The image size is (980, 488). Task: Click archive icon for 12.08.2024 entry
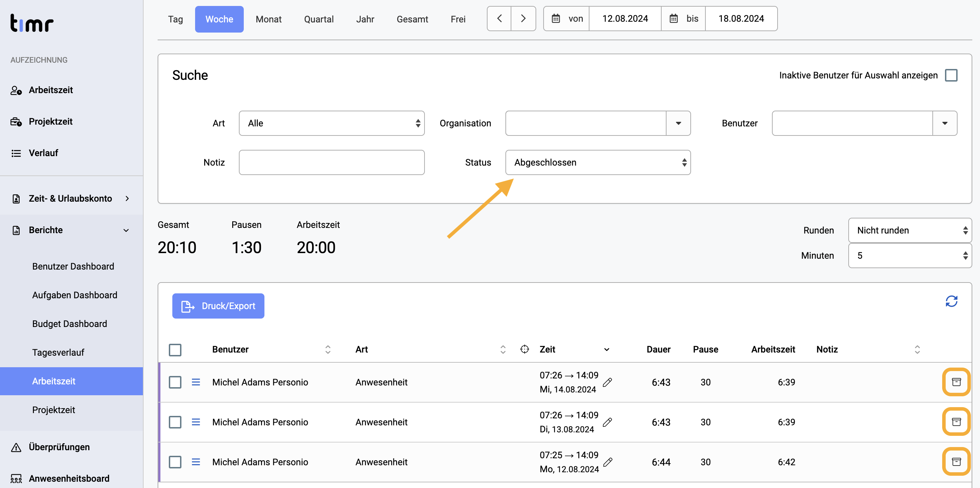956,461
